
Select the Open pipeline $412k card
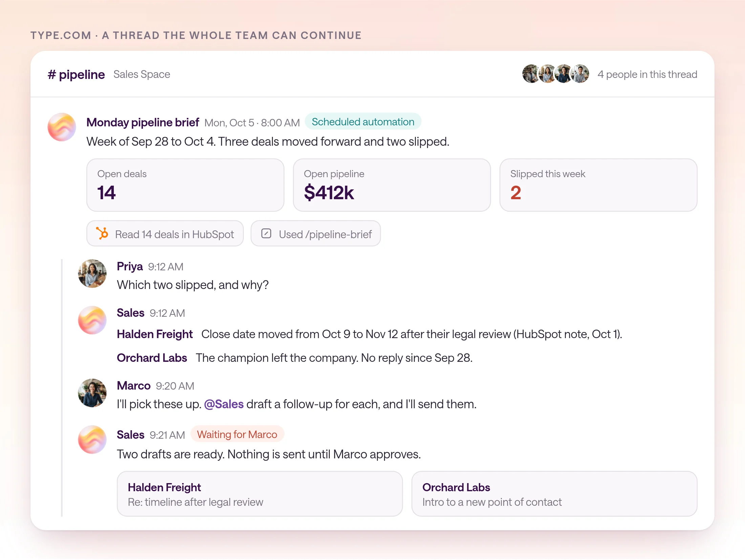coord(392,185)
